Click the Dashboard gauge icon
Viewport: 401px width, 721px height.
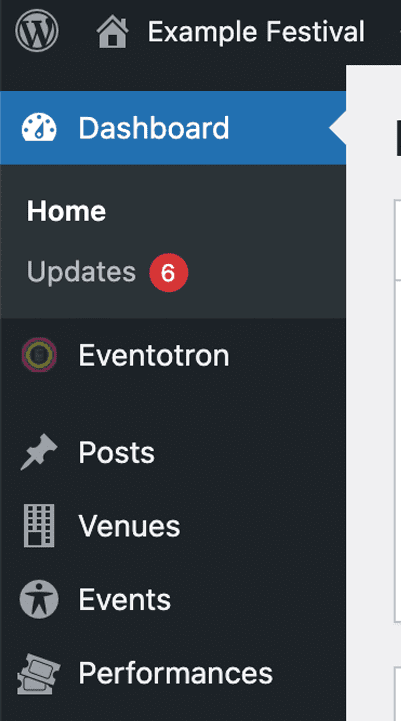39,127
